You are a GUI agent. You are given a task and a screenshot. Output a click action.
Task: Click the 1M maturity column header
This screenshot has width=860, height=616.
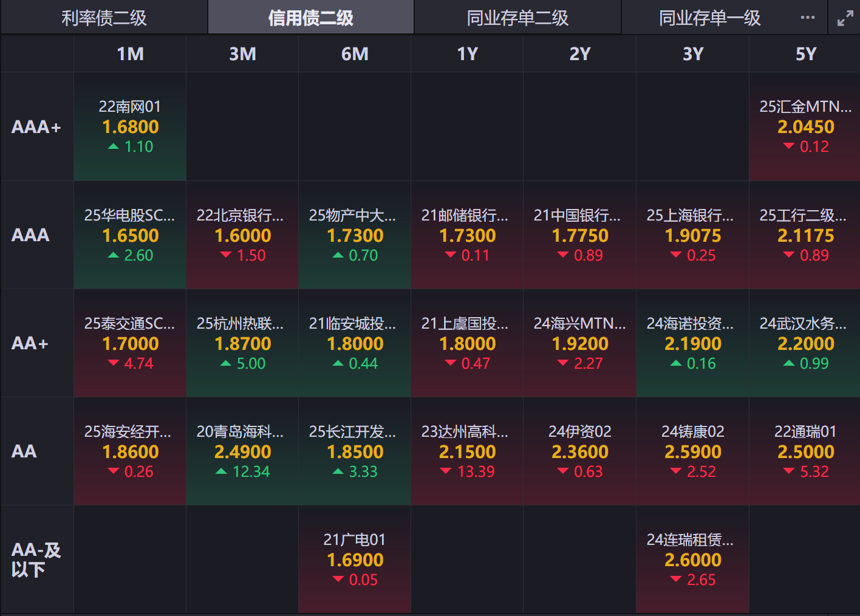coord(130,54)
